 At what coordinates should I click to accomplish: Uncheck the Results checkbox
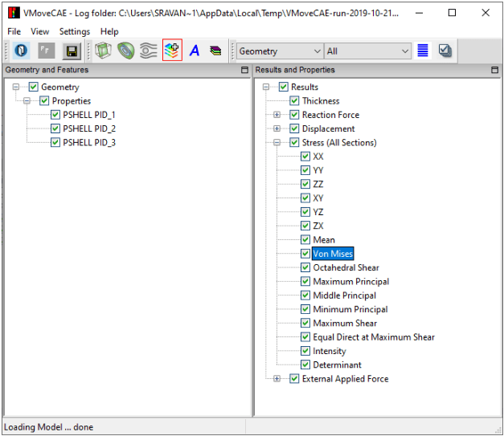click(x=284, y=87)
